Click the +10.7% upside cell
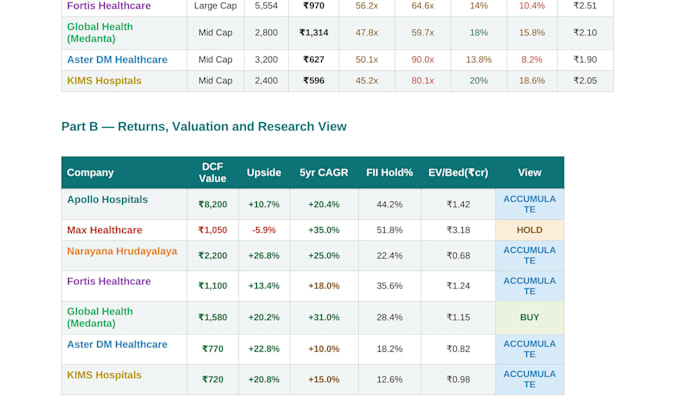The height and width of the screenshot is (409, 680). coord(264,204)
